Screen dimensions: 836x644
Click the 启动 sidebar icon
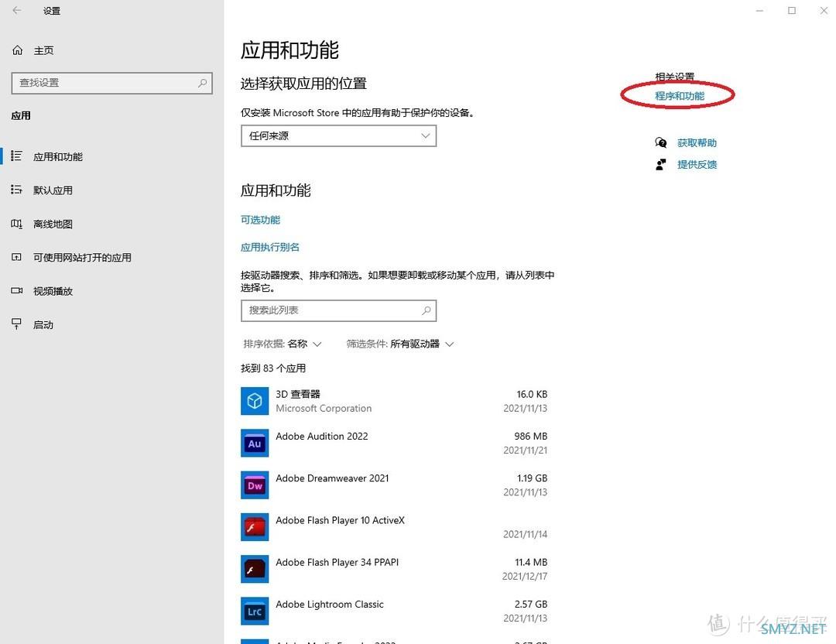pos(16,324)
